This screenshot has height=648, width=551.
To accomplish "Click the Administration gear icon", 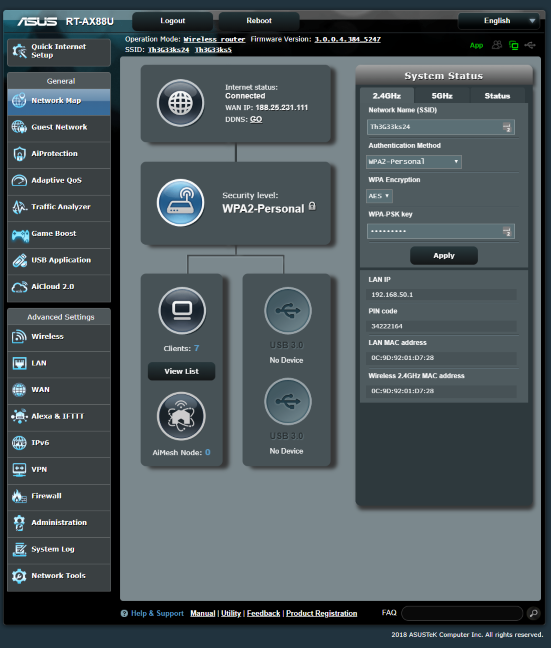I will click(x=19, y=523).
